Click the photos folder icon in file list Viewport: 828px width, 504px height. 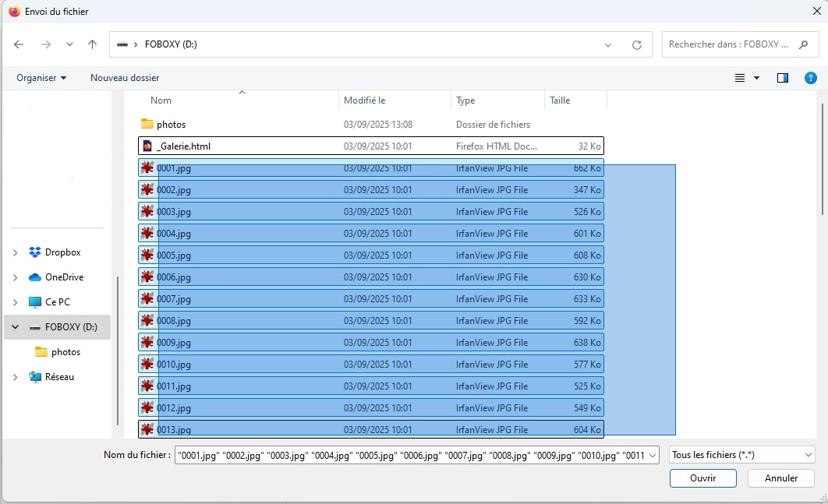(147, 124)
